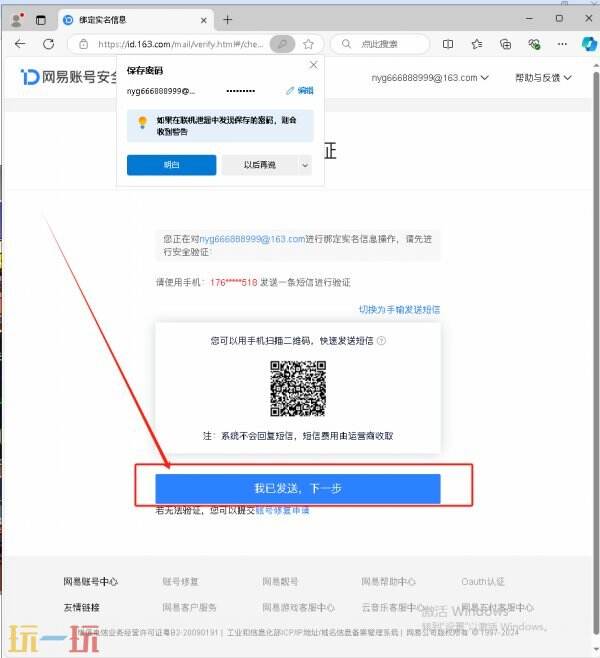Open the favorites list icon
This screenshot has height=658, width=600.
click(x=477, y=44)
